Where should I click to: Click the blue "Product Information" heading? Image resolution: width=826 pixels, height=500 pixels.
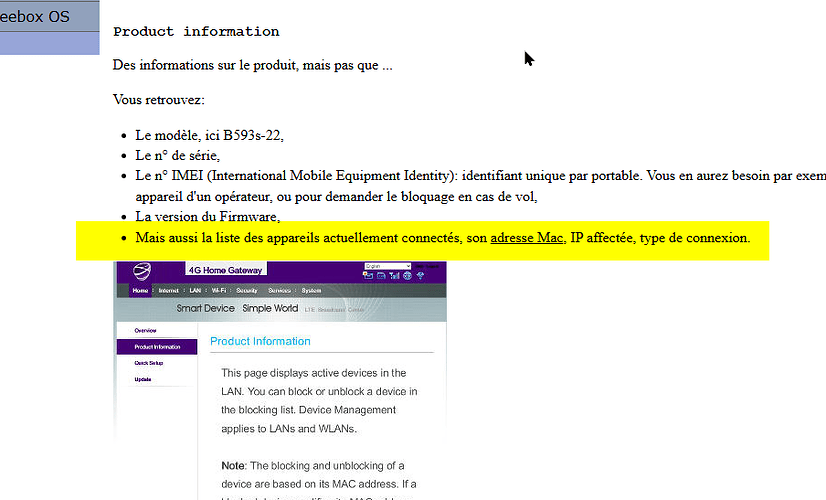(260, 341)
